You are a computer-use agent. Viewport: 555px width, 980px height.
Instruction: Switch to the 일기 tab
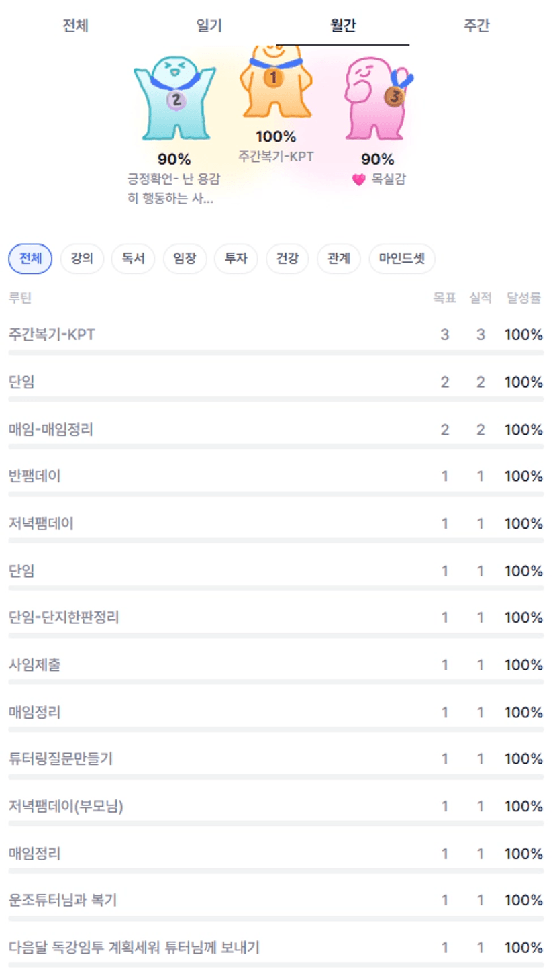[x=209, y=26]
